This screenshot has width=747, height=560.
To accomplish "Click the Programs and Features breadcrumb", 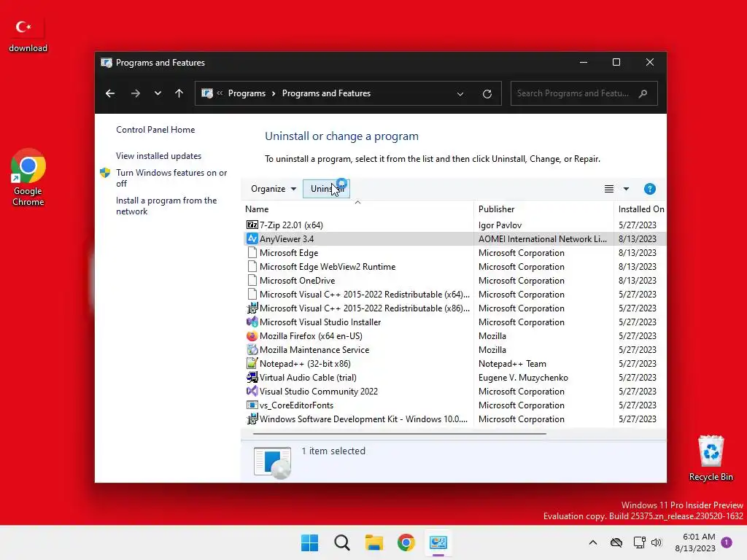I will 326,93.
